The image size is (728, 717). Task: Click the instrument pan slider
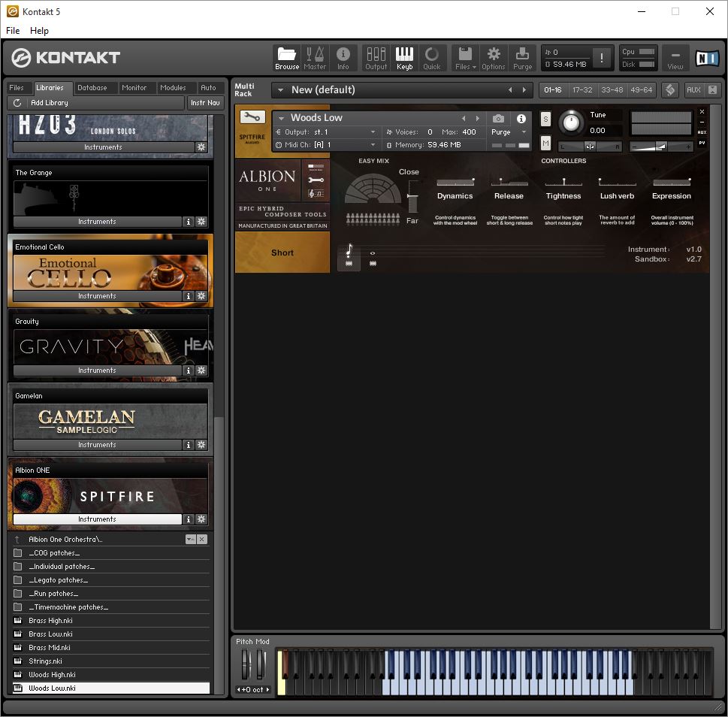point(590,147)
